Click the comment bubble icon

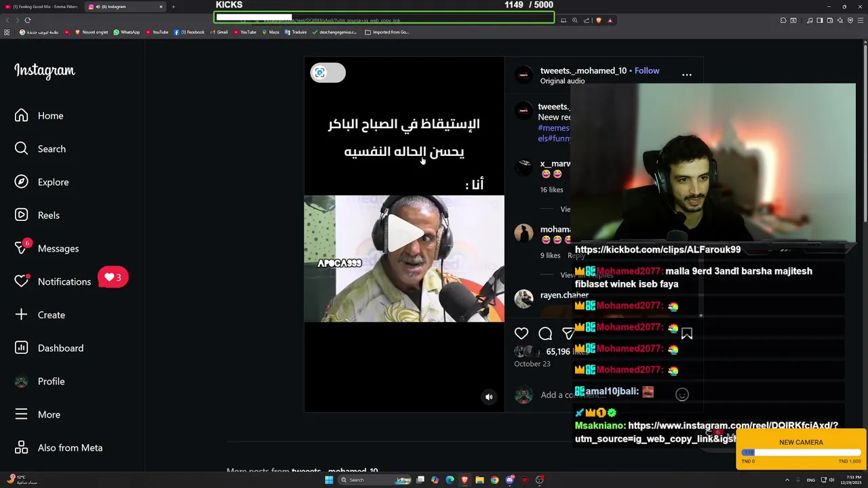click(x=545, y=333)
